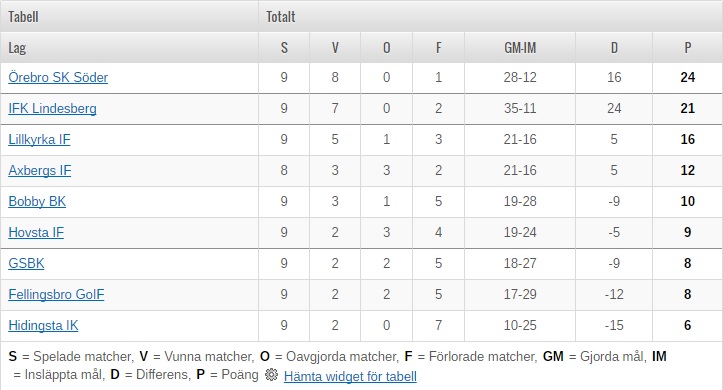Click the Tabell header label
The width and height of the screenshot is (723, 390).
23,17
